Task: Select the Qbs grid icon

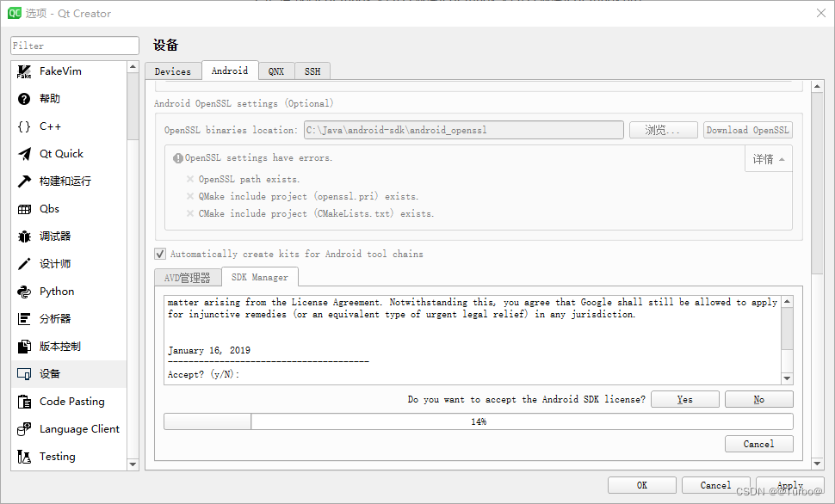Action: coord(24,209)
